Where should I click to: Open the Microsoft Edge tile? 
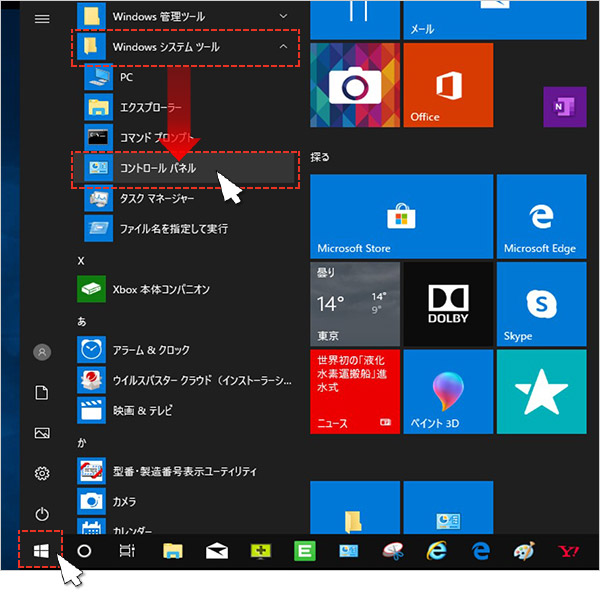tap(541, 217)
